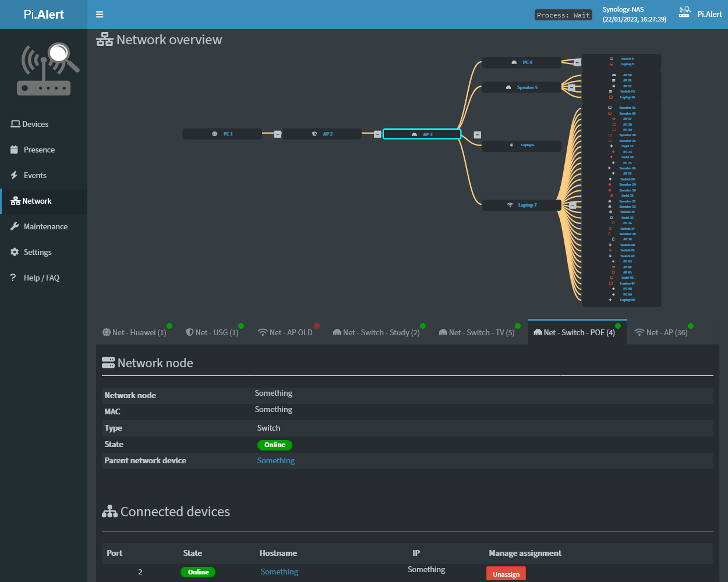Select the PC 1 node in network tree
This screenshot has height=582, width=728.
pyautogui.click(x=222, y=134)
